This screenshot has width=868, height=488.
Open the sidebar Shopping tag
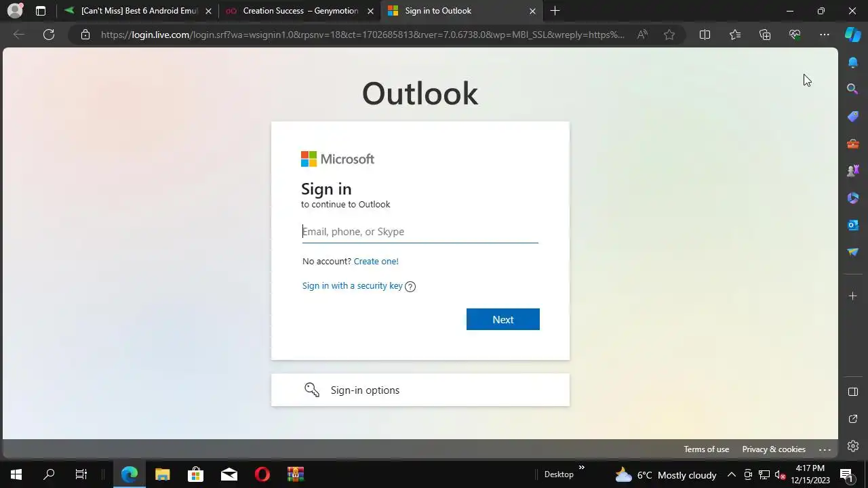(x=853, y=117)
